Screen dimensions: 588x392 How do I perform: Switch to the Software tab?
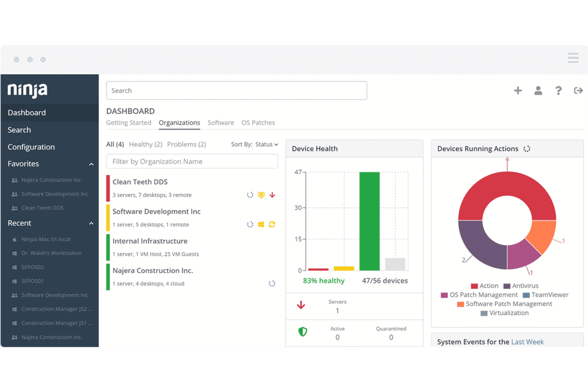[x=220, y=123]
